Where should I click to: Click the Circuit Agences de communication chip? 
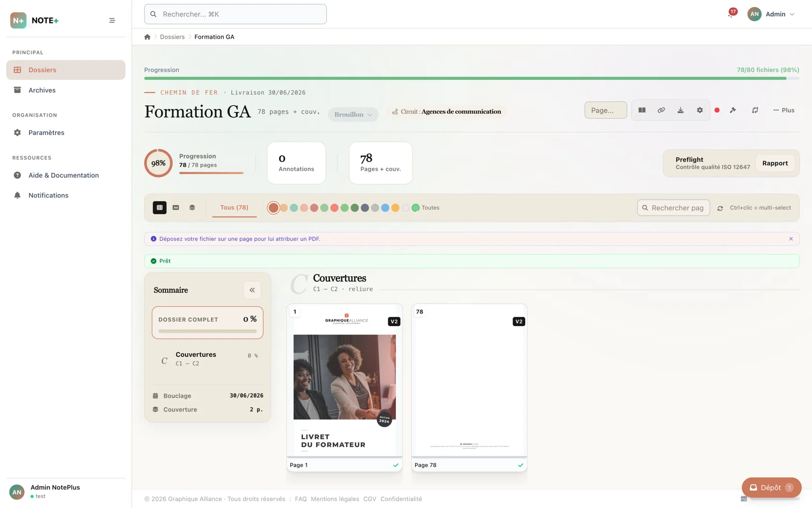click(x=447, y=112)
